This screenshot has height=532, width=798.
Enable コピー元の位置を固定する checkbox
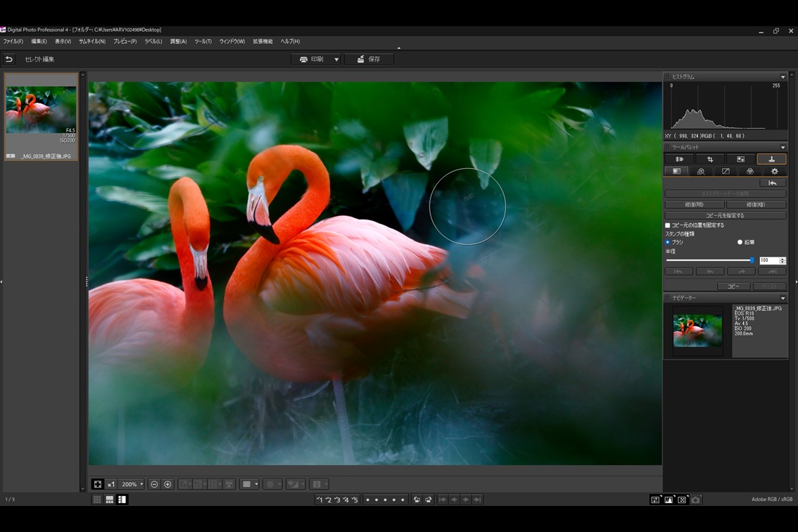[x=668, y=225]
